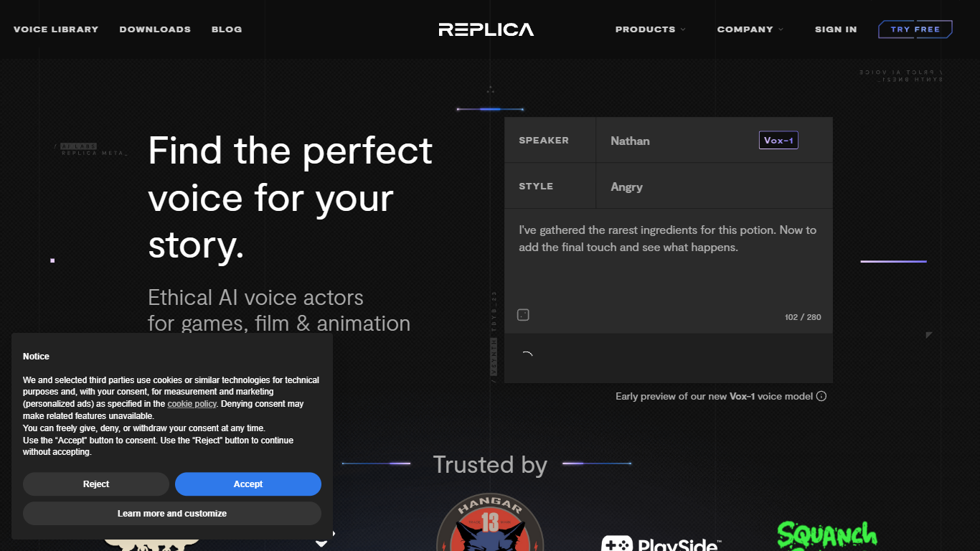This screenshot has height=551, width=980.
Task: Click the dice icon to randomize text
Action: tap(523, 315)
